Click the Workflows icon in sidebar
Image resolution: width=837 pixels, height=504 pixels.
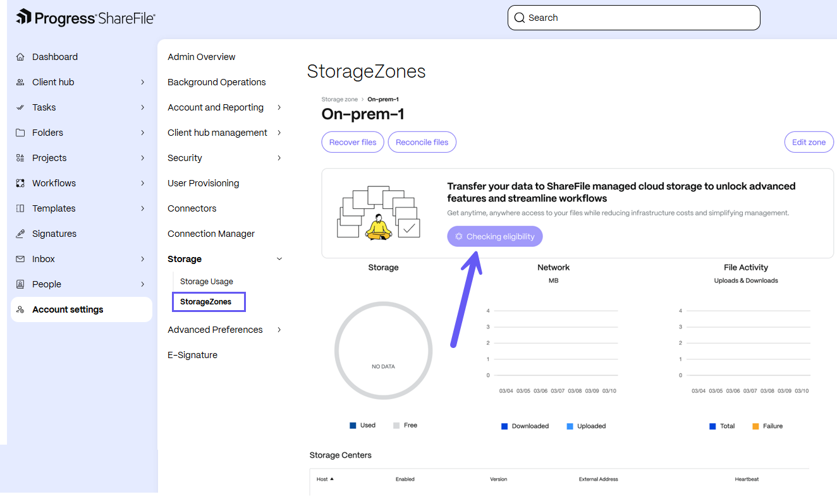(x=20, y=183)
